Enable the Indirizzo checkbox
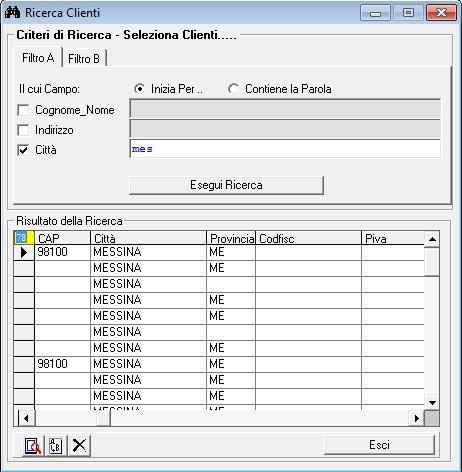The height and width of the screenshot is (472, 462). (x=23, y=130)
